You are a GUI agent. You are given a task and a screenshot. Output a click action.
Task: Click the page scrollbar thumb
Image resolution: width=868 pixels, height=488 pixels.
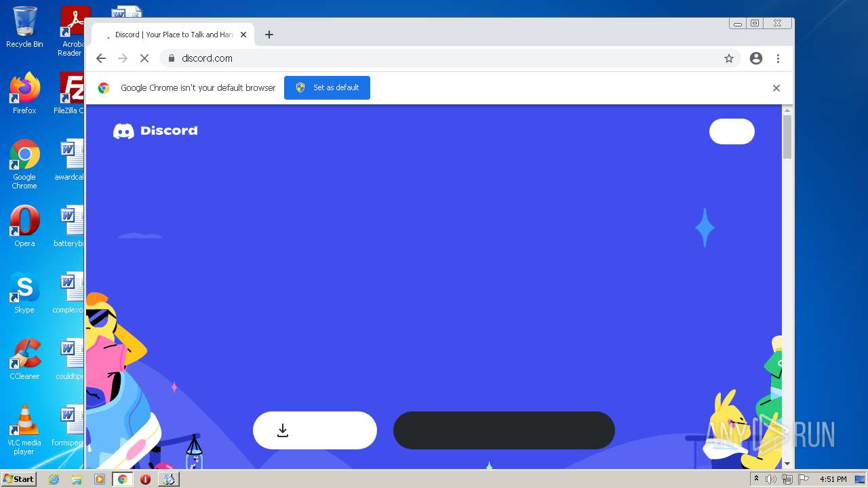[787, 137]
